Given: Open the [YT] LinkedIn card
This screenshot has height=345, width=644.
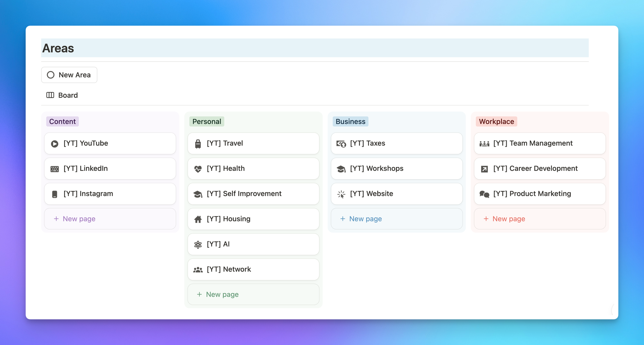Looking at the screenshot, I should 110,169.
